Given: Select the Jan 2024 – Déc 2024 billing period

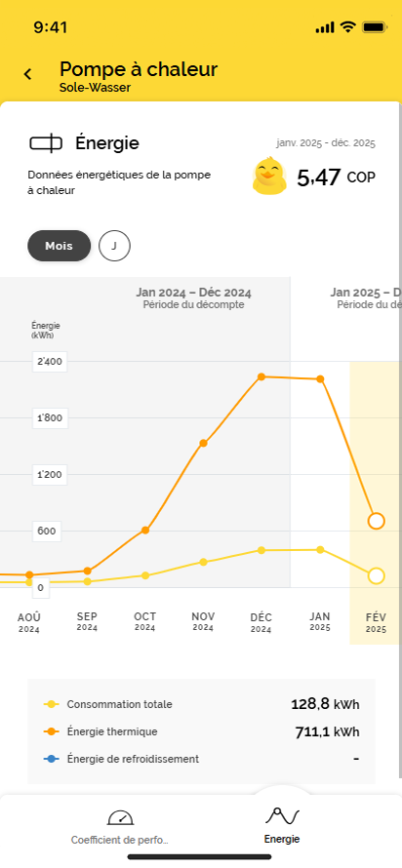Looking at the screenshot, I should coord(194,297).
